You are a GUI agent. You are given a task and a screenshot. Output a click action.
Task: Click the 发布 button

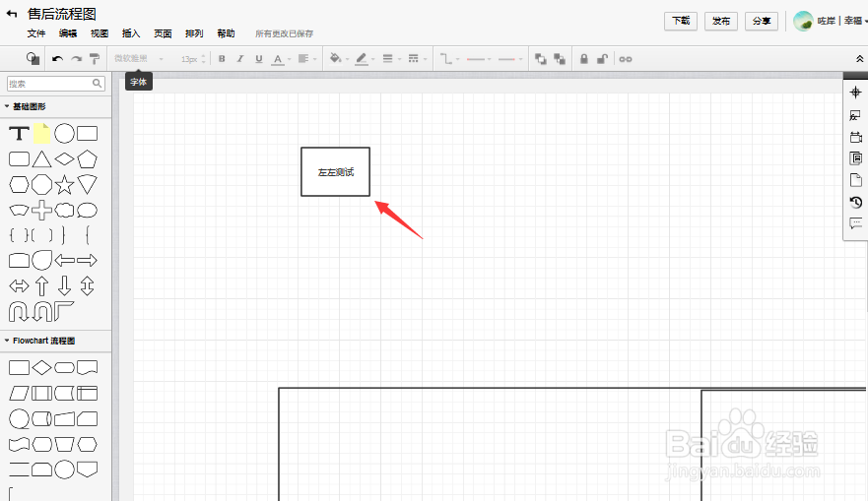point(721,21)
